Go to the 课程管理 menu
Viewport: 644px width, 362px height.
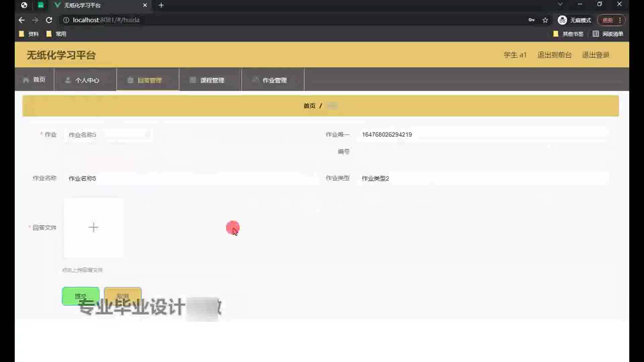coord(210,80)
